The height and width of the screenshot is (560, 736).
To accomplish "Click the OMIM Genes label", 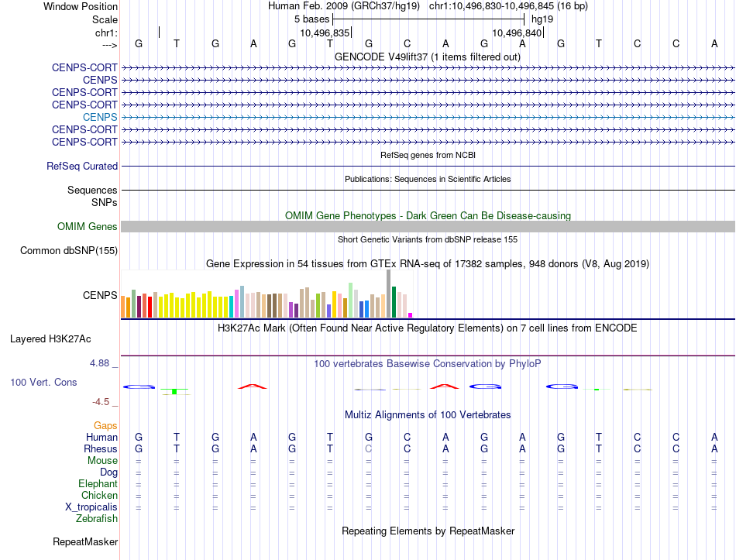I will (88, 226).
